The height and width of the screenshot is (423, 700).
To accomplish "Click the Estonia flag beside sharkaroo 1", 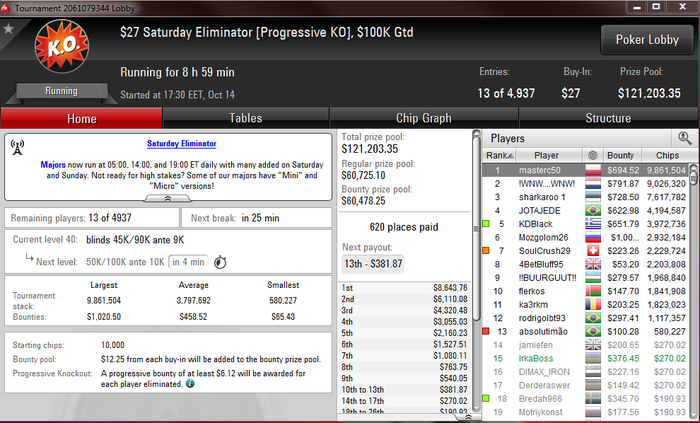I will [593, 197].
